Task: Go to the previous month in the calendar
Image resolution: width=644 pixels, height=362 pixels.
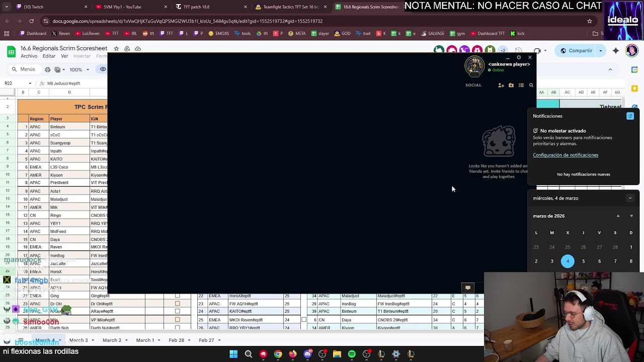Action: (618, 216)
